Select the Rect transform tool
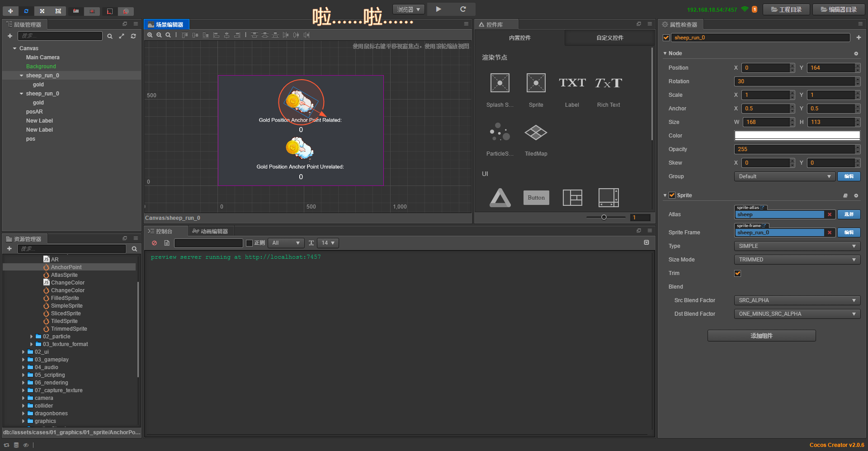 (x=58, y=11)
